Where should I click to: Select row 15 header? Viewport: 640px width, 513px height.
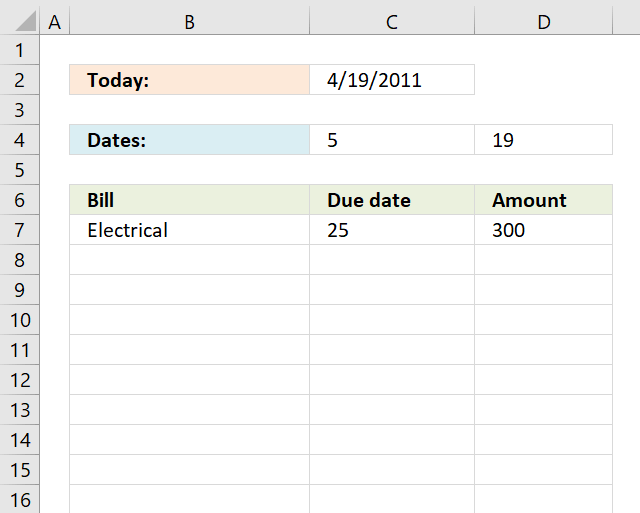click(x=19, y=470)
